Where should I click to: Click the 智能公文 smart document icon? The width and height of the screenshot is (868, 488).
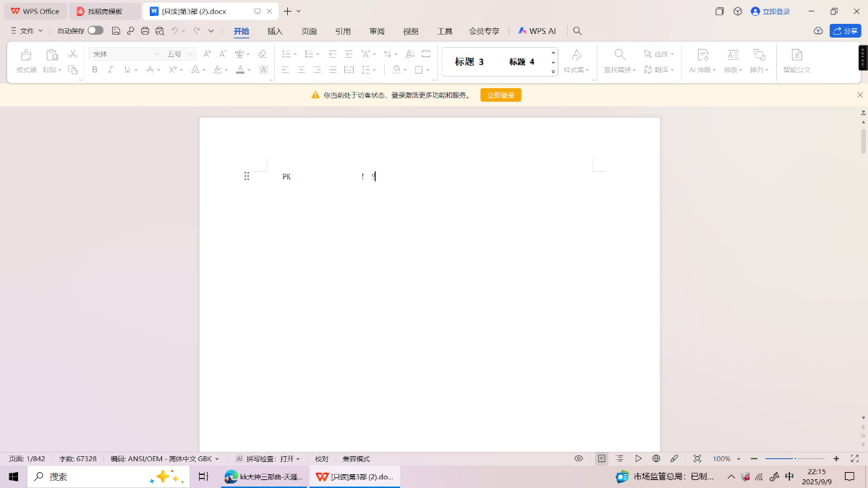tap(796, 60)
